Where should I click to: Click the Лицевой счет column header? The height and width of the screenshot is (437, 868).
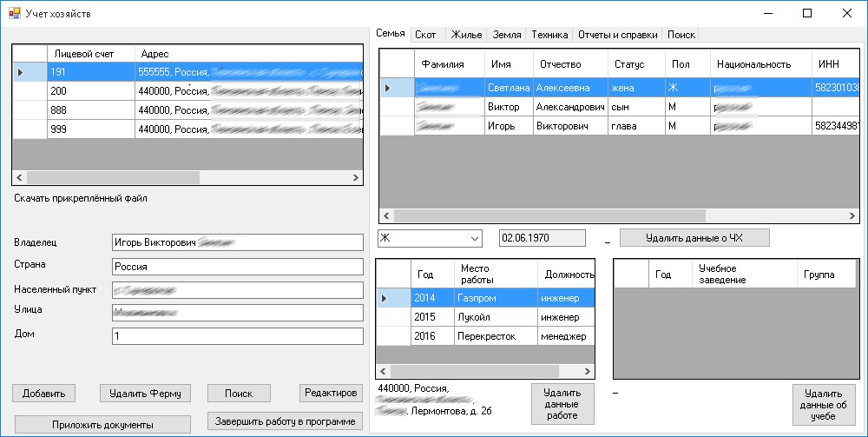[91, 54]
